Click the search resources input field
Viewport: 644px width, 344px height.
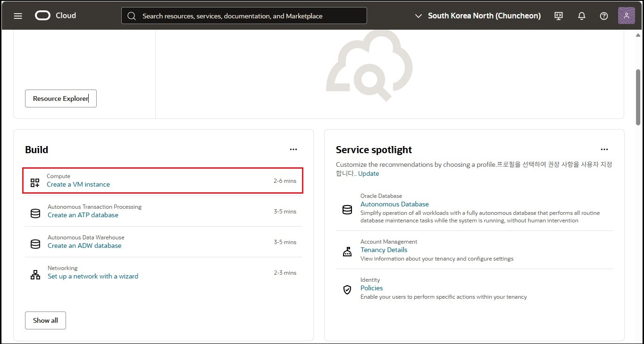[244, 16]
